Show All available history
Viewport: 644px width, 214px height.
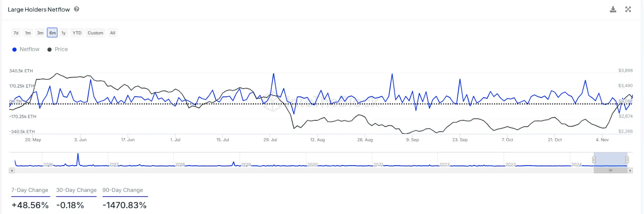click(113, 33)
